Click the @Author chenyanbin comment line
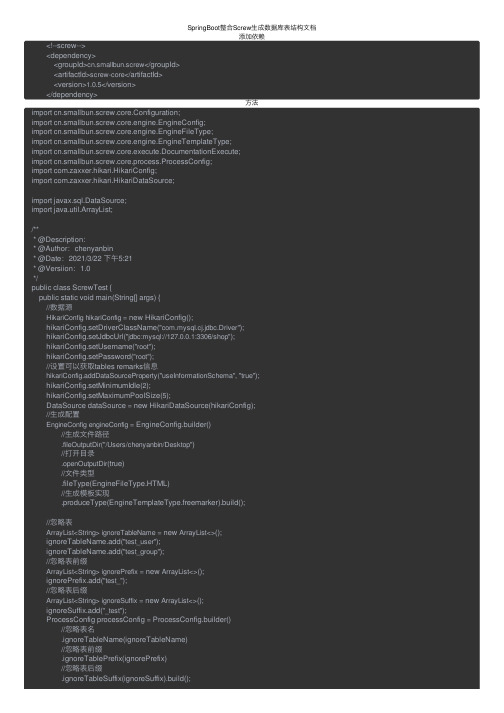The image size is (504, 713). pyautogui.click(x=73, y=248)
